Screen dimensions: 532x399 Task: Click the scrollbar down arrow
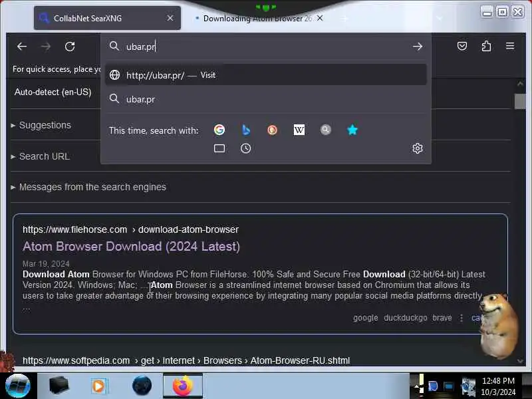pos(520,361)
